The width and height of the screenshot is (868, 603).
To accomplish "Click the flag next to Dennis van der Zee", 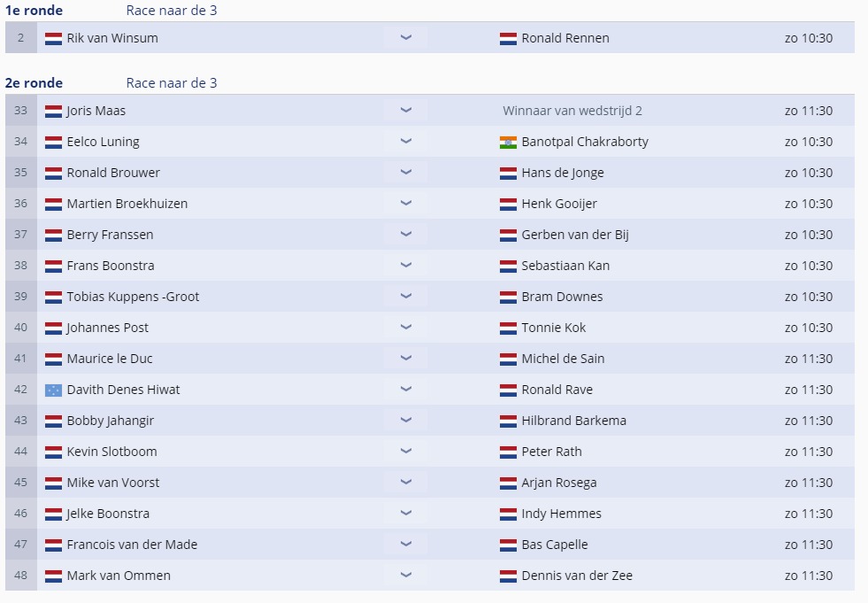I will pos(508,576).
